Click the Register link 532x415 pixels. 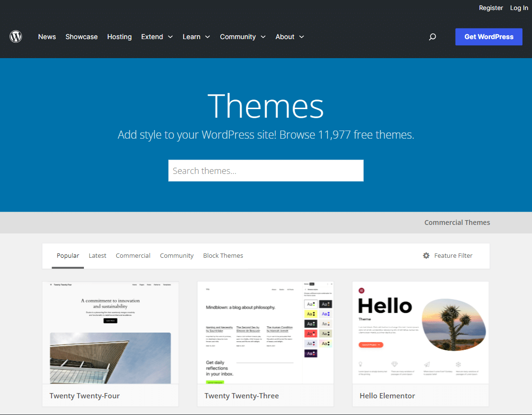pyautogui.click(x=491, y=8)
